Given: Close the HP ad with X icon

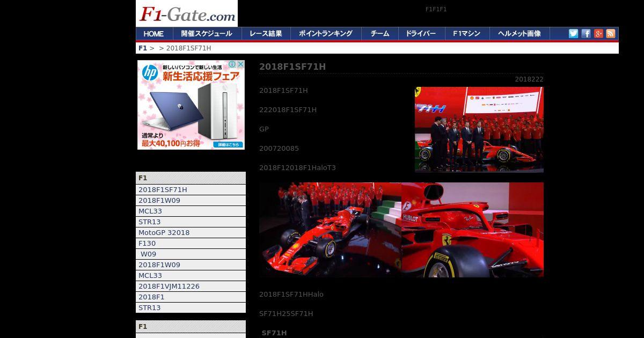Looking at the screenshot, I should point(240,64).
